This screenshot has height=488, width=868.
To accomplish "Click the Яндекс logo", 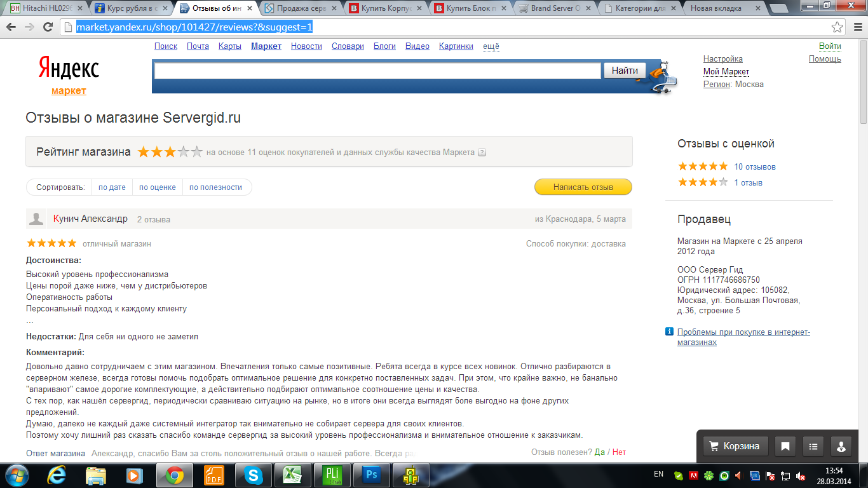I will coord(69,68).
